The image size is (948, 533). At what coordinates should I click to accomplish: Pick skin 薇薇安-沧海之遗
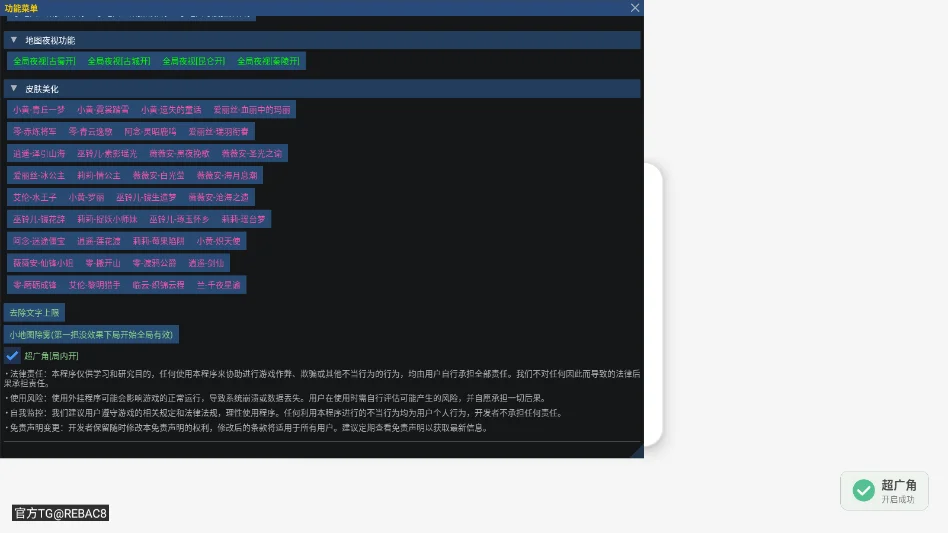click(219, 197)
